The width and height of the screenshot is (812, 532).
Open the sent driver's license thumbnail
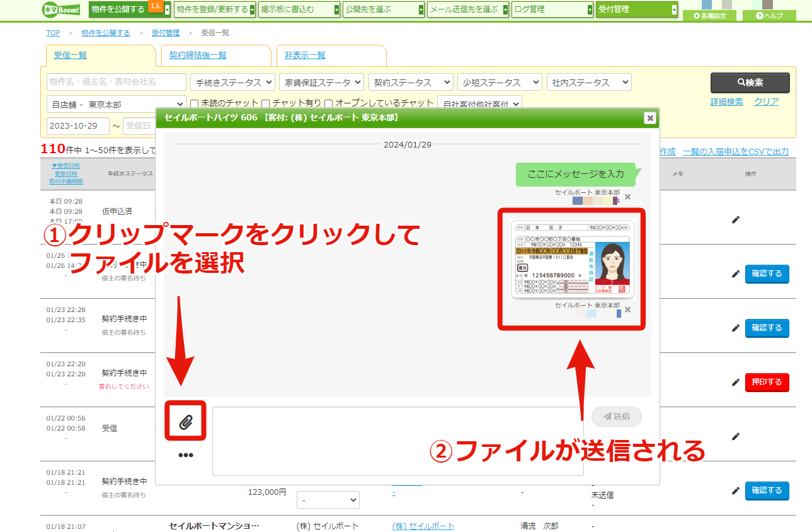pyautogui.click(x=572, y=259)
